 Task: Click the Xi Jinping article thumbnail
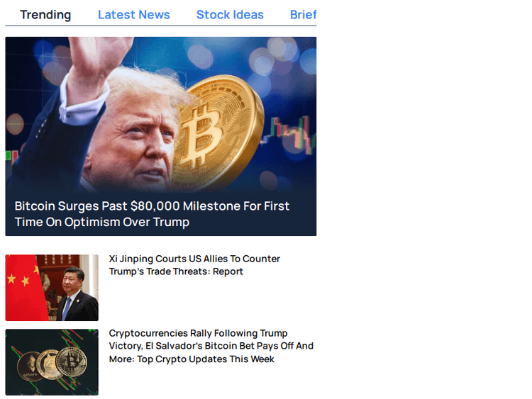point(52,288)
